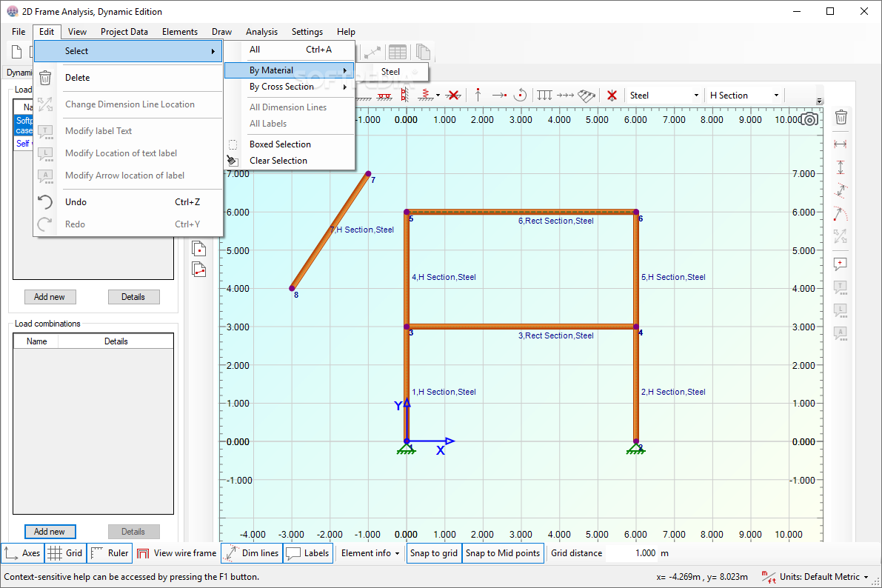Click the delete loads red X icon
Image resolution: width=882 pixels, height=588 pixels.
click(x=612, y=95)
